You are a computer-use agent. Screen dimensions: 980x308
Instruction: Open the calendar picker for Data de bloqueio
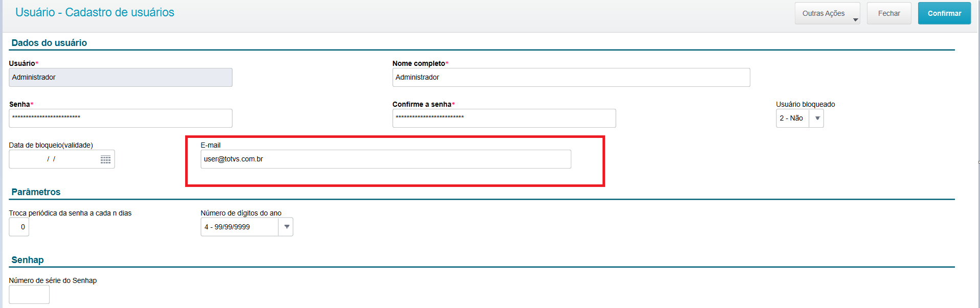105,159
